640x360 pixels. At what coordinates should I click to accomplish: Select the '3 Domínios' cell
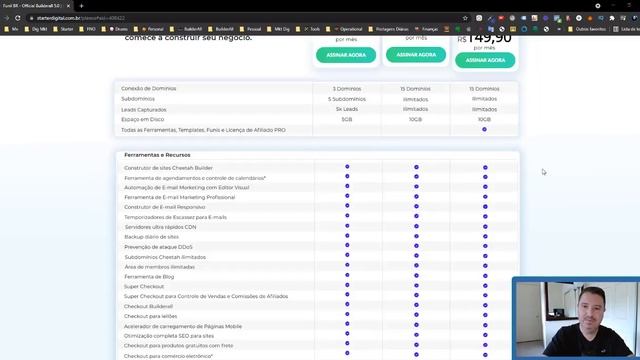click(x=347, y=89)
